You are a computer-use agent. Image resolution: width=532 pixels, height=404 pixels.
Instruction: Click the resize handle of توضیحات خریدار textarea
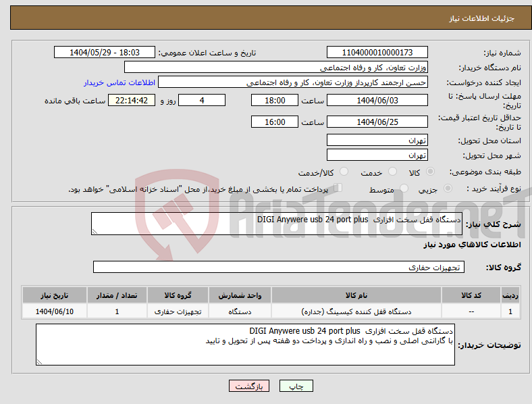click(x=39, y=362)
